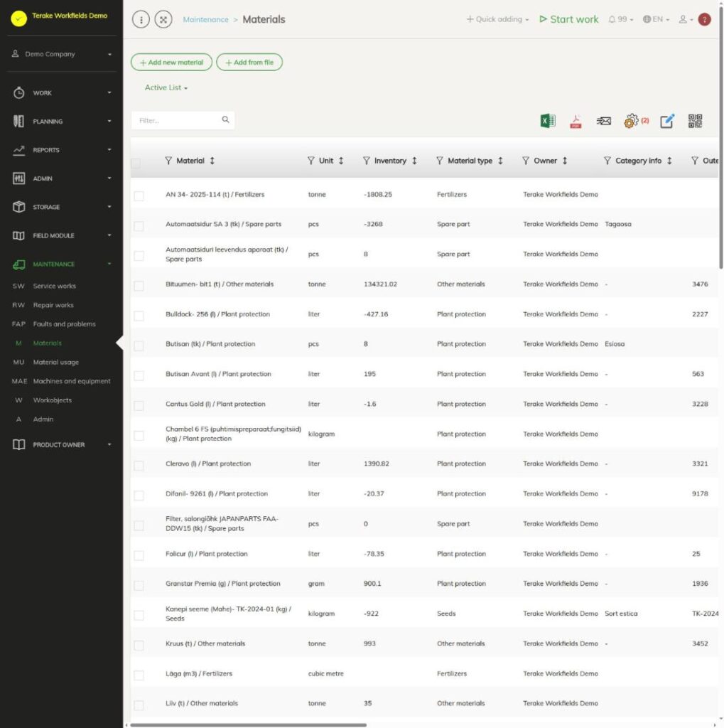Select the Bulldock- 256 row checkbox
Image resolution: width=724 pixels, height=728 pixels.
pyautogui.click(x=139, y=316)
